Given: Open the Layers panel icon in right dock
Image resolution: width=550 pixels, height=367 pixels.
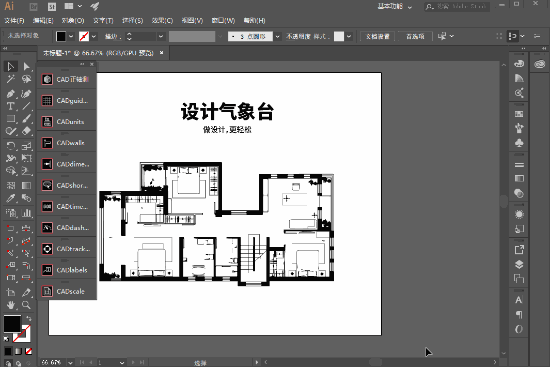Looking at the screenshot, I should (x=519, y=265).
